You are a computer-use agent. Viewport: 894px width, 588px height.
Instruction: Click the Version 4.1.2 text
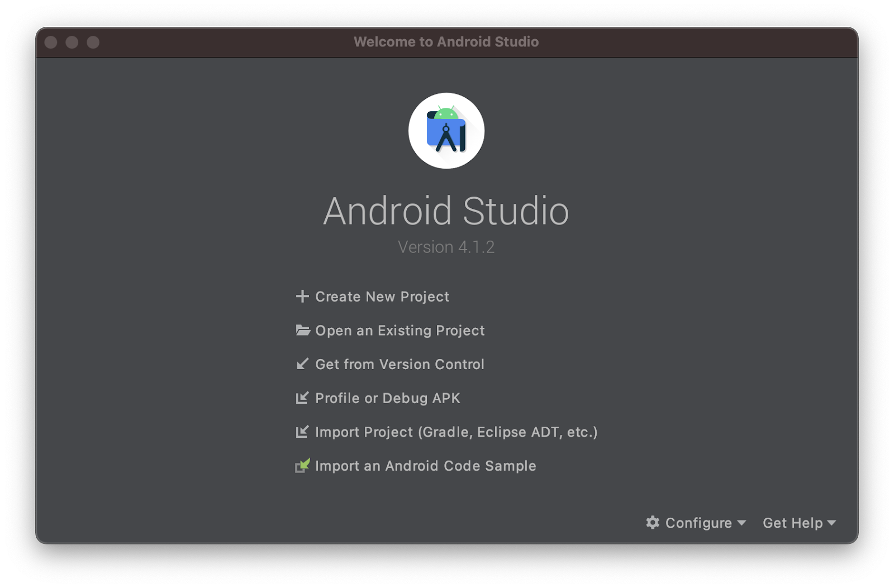pyautogui.click(x=446, y=247)
